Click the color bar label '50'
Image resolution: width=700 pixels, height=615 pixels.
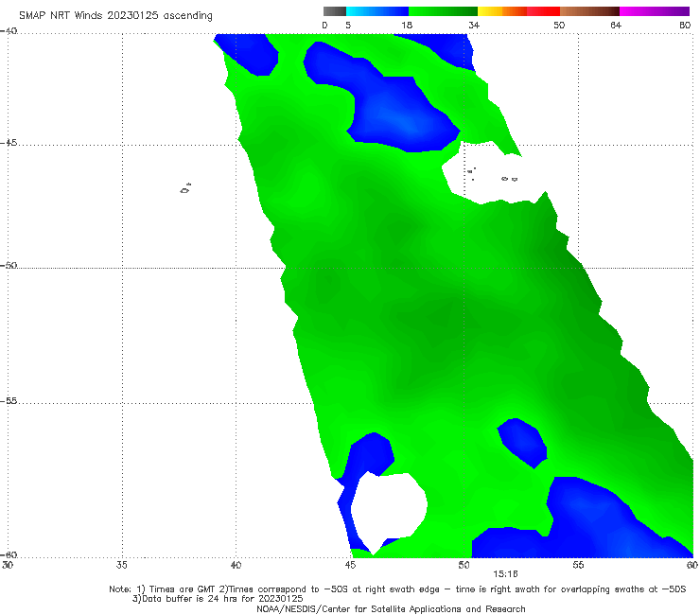tap(559, 25)
